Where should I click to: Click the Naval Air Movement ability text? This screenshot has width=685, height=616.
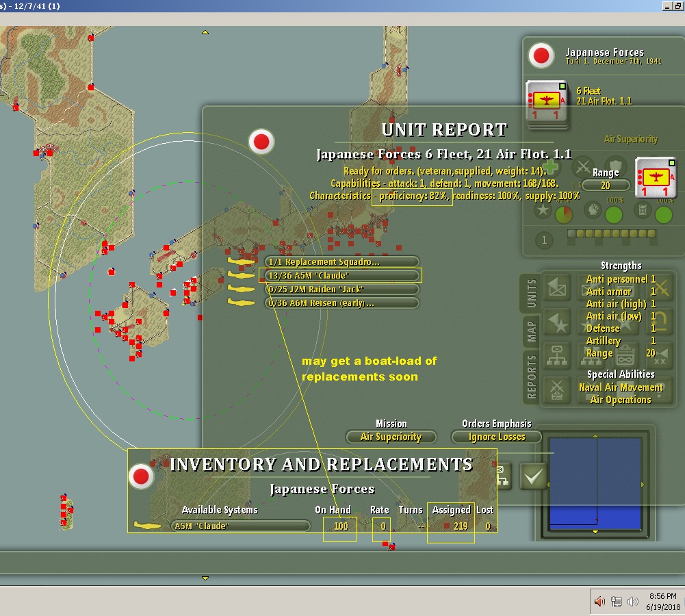[x=621, y=387]
